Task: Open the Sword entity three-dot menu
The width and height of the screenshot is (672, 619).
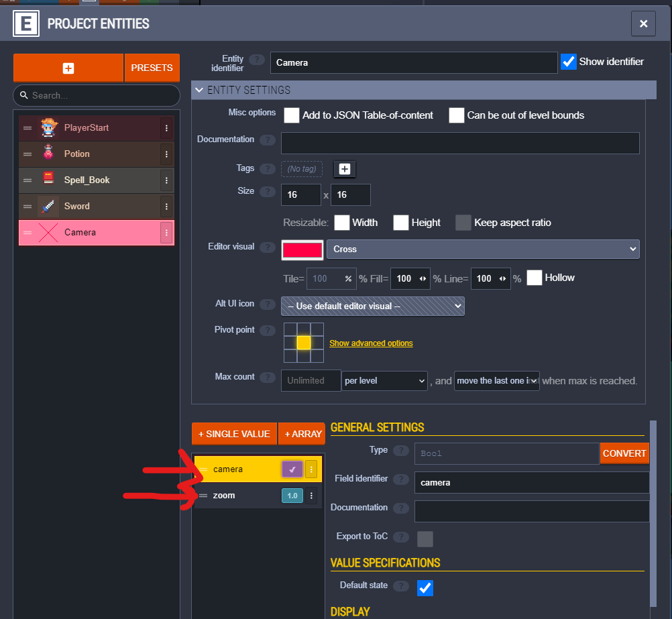Action: (166, 207)
